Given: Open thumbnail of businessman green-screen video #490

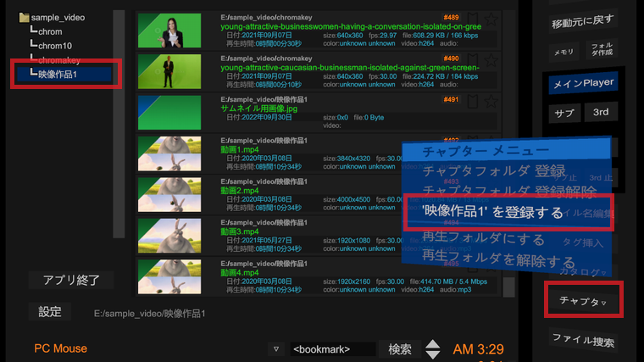Looking at the screenshot, I should (x=169, y=71).
